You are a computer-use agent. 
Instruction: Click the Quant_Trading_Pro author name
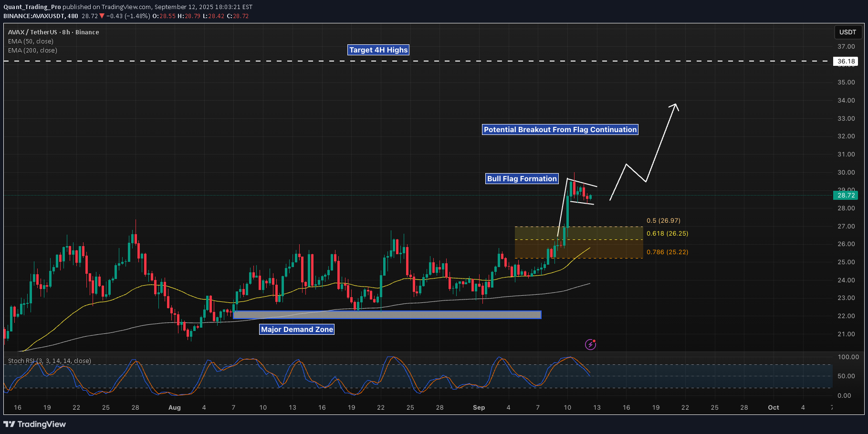tap(32, 7)
